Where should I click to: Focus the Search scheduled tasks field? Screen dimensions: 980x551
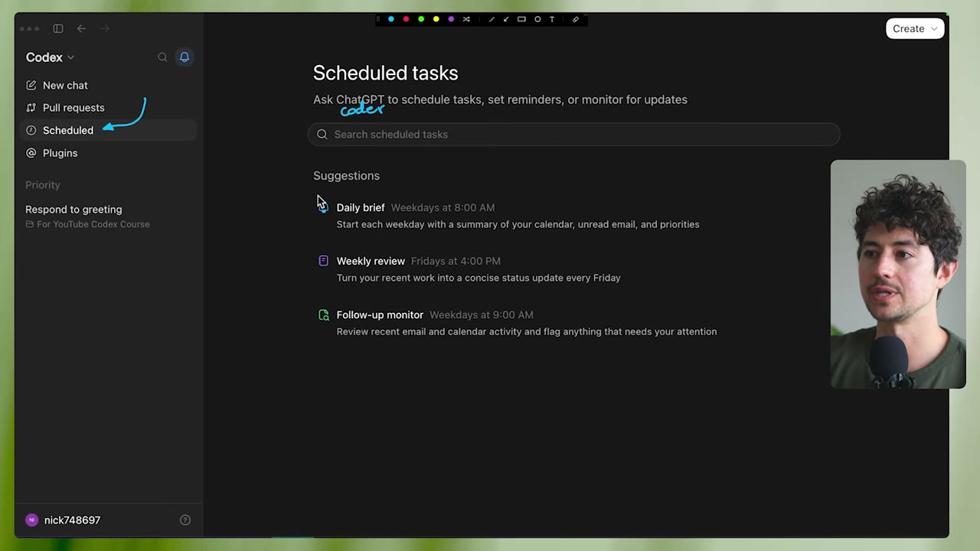[x=573, y=134]
